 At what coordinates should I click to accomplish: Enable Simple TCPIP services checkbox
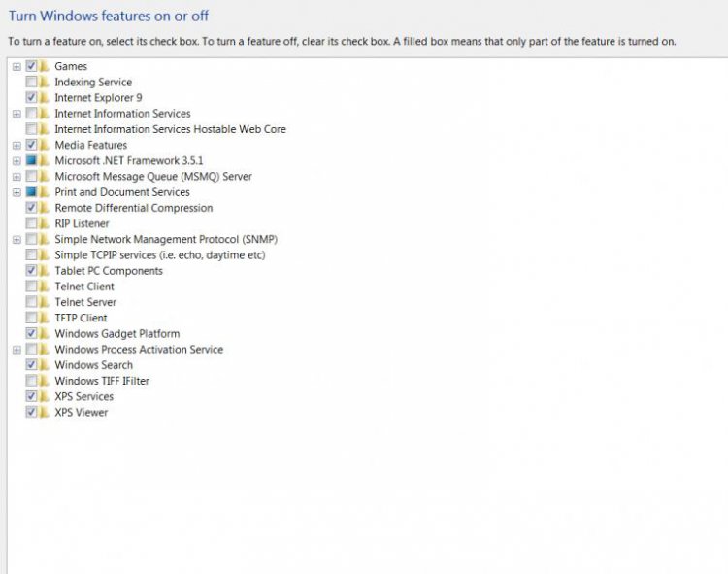click(31, 255)
